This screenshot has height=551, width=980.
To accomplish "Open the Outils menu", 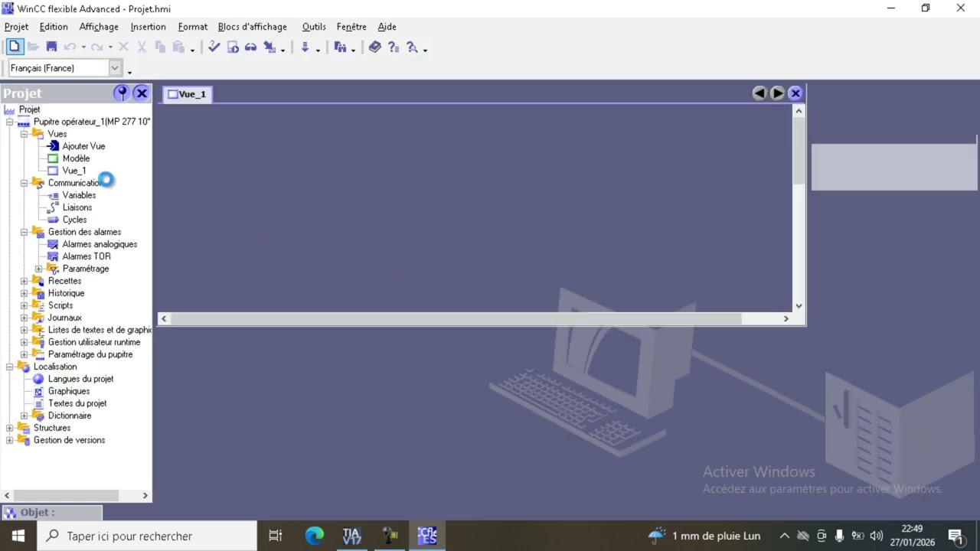I will click(x=314, y=27).
